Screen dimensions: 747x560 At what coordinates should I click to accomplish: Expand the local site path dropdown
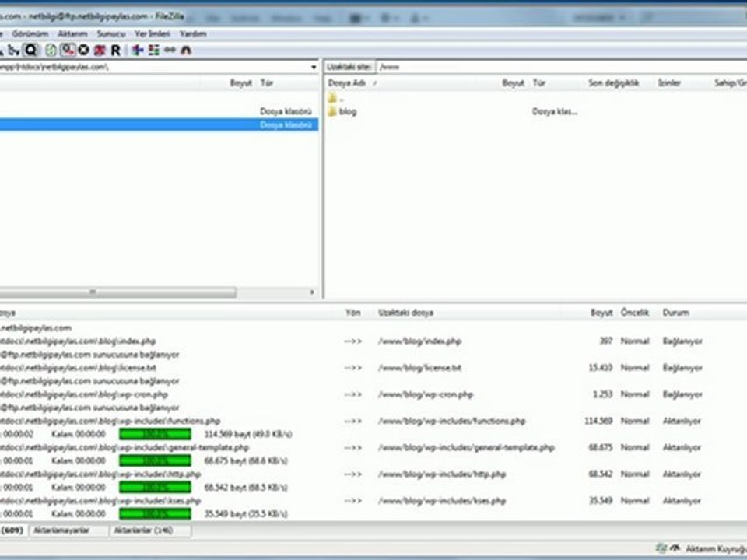pos(314,67)
